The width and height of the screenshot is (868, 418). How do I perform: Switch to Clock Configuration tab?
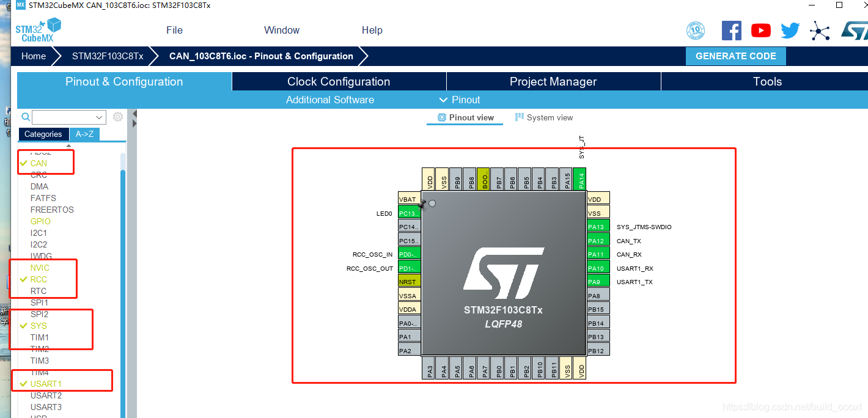339,81
